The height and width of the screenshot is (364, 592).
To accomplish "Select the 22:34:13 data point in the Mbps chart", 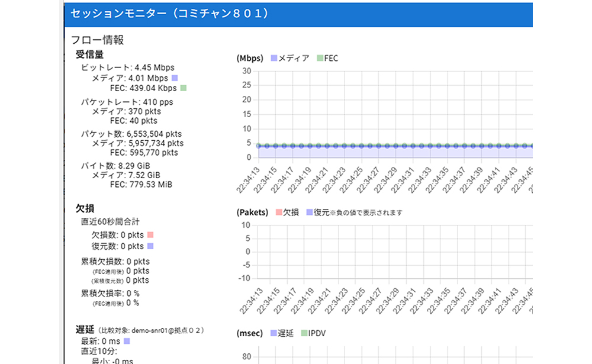I will 259,146.
